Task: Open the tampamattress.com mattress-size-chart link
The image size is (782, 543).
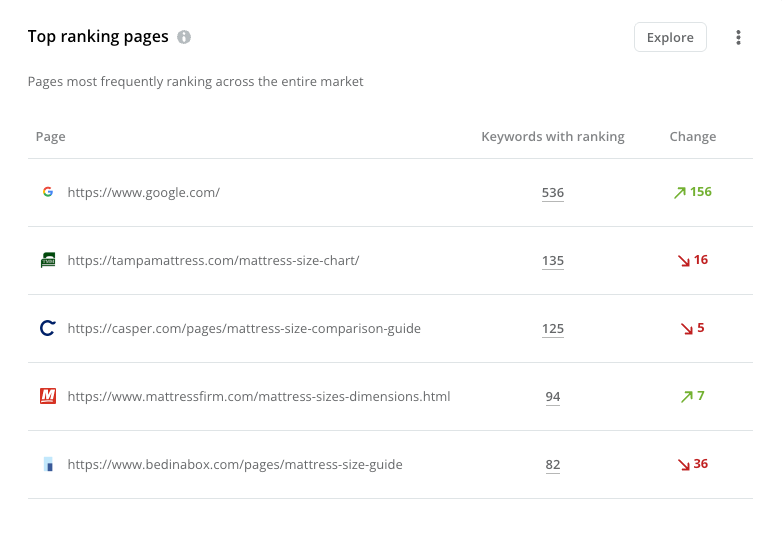Action: (213, 260)
